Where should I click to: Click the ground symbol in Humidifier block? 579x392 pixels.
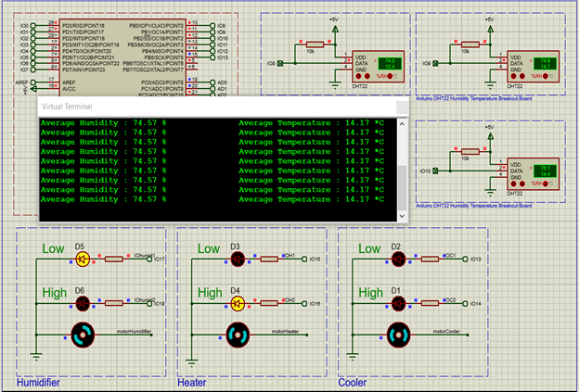pos(36,357)
